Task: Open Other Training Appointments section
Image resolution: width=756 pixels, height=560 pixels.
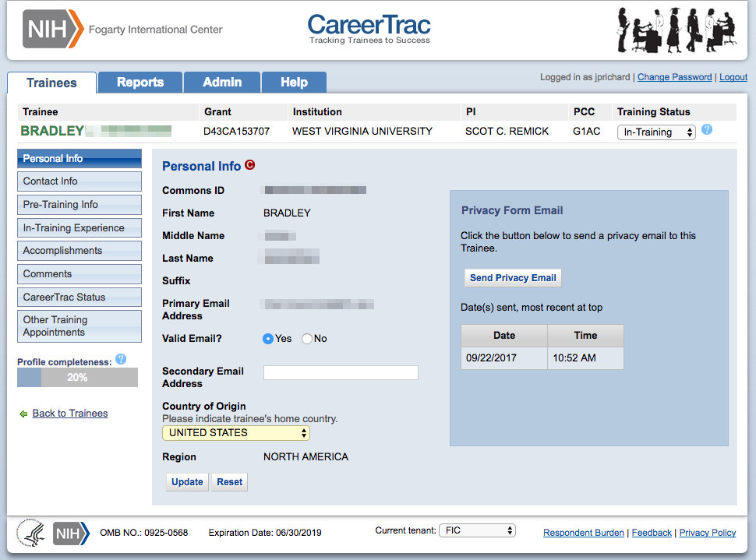Action: 79,326
